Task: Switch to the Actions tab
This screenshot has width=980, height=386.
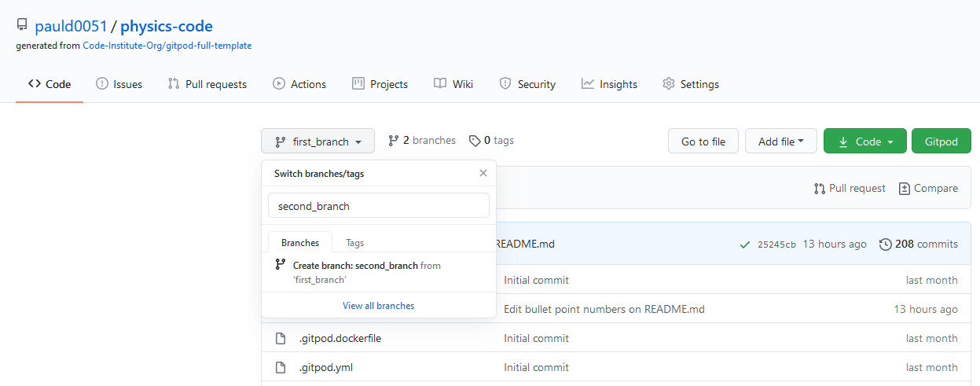Action: click(x=299, y=84)
